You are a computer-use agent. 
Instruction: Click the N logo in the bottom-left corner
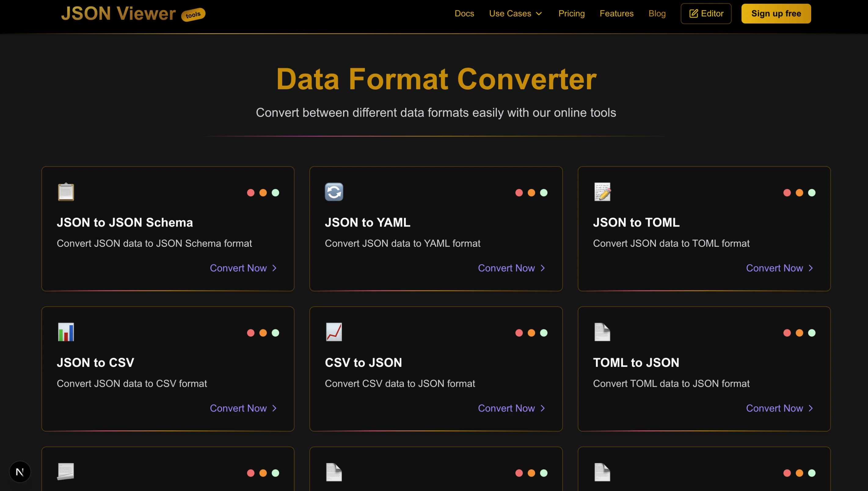pyautogui.click(x=20, y=471)
